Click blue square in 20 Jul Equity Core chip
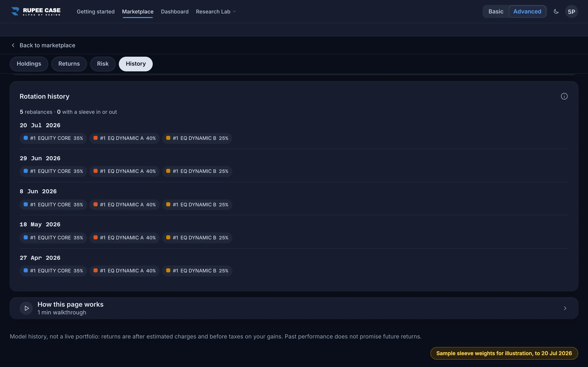 point(26,138)
